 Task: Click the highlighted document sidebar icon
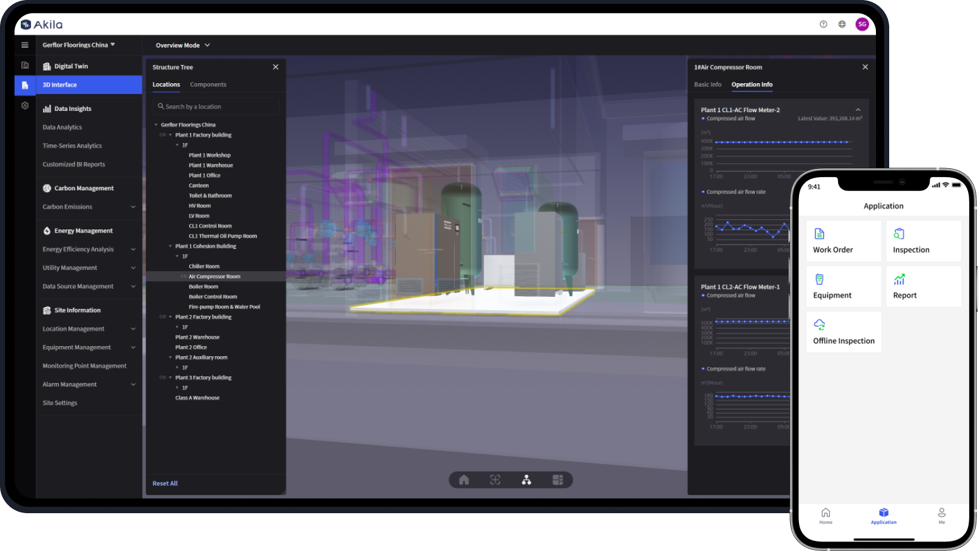[x=25, y=84]
